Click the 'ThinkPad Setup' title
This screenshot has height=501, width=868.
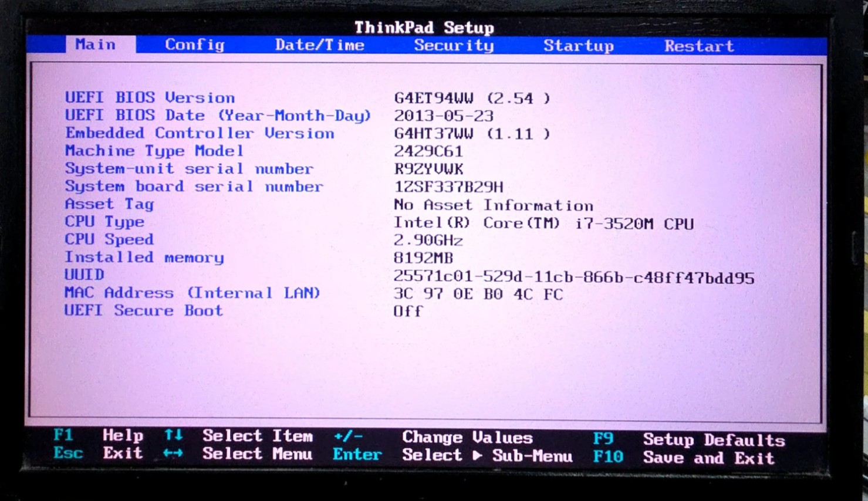[x=424, y=28]
